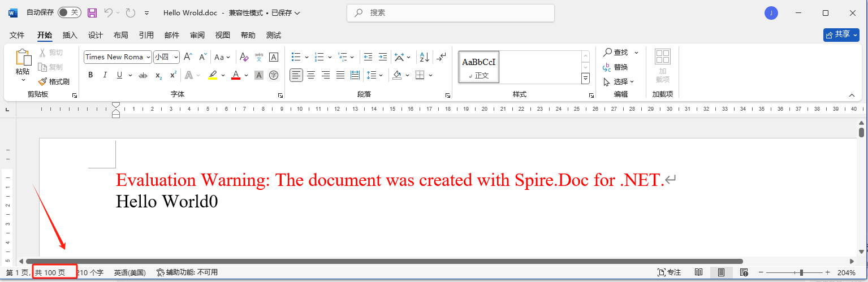Click the Sort A-Z icon
This screenshot has width=868, height=282.
coord(424,57)
